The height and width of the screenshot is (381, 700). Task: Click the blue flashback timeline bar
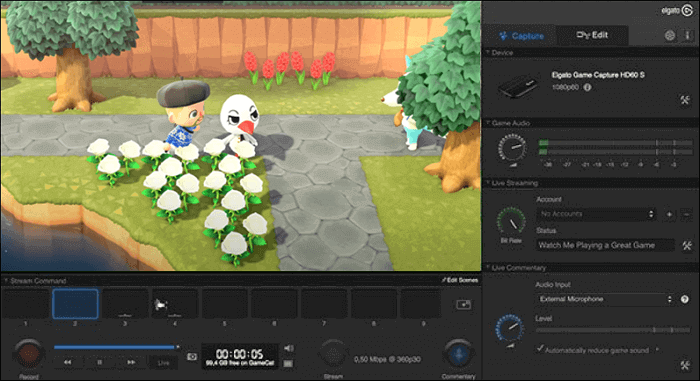[x=115, y=347]
